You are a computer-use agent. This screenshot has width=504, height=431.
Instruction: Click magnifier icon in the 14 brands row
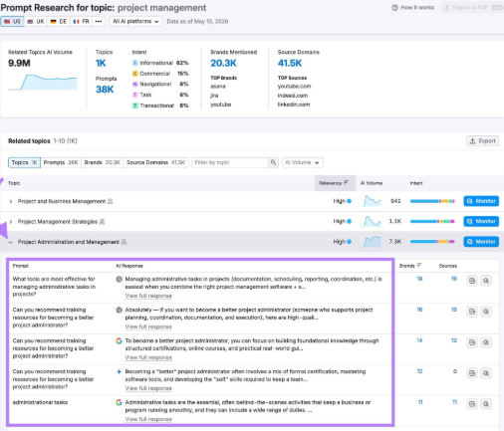[x=486, y=342]
